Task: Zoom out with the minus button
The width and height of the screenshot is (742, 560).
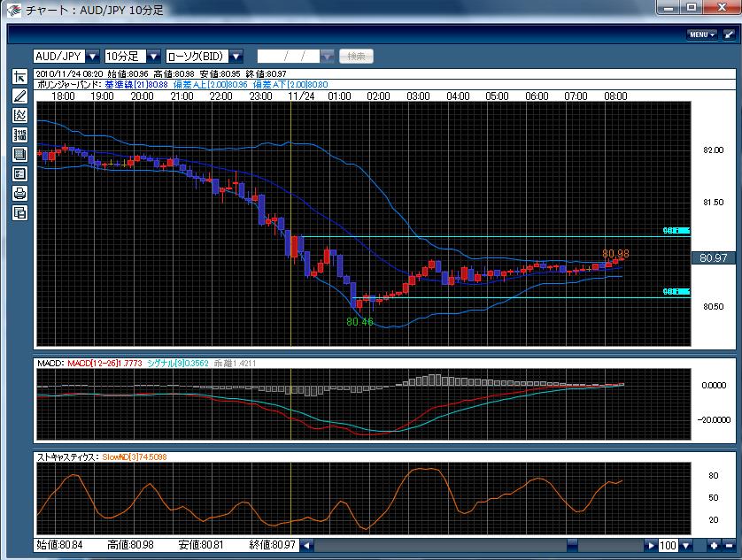Action: 729,545
